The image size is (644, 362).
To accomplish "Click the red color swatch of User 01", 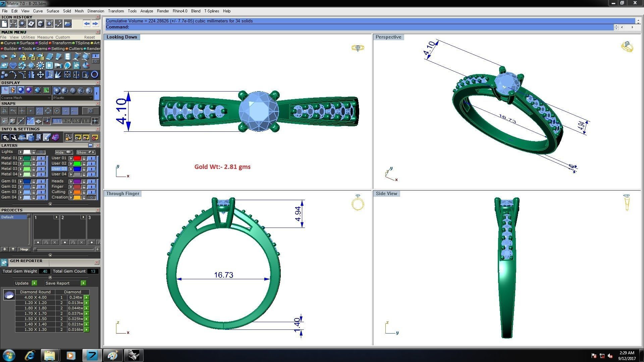I will pyautogui.click(x=77, y=158).
